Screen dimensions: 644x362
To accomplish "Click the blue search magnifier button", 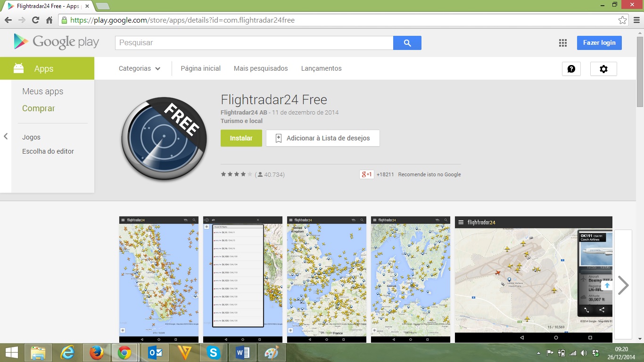I will pyautogui.click(x=407, y=43).
